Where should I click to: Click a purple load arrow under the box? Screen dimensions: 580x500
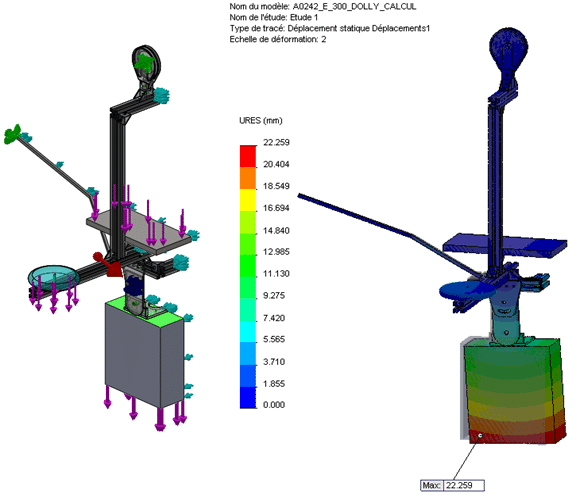(x=160, y=419)
